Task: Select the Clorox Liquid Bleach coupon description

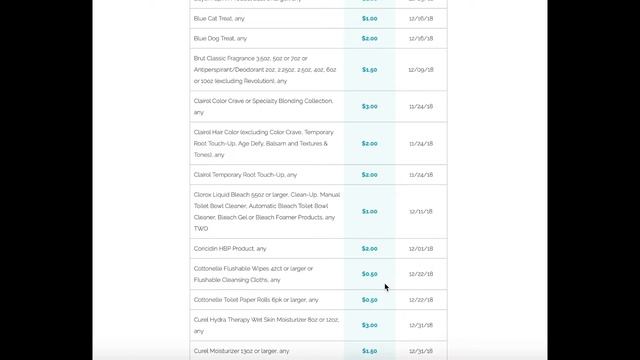Action: [x=267, y=211]
